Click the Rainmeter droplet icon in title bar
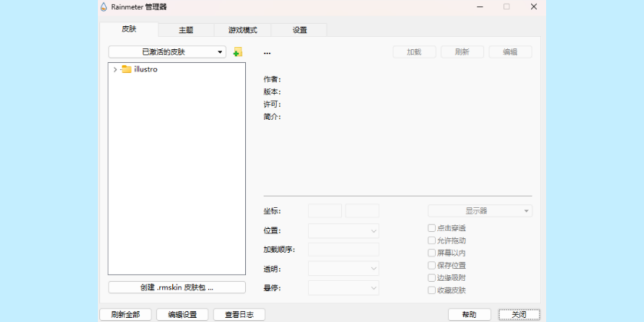Image resolution: width=644 pixels, height=322 pixels. pos(104,7)
